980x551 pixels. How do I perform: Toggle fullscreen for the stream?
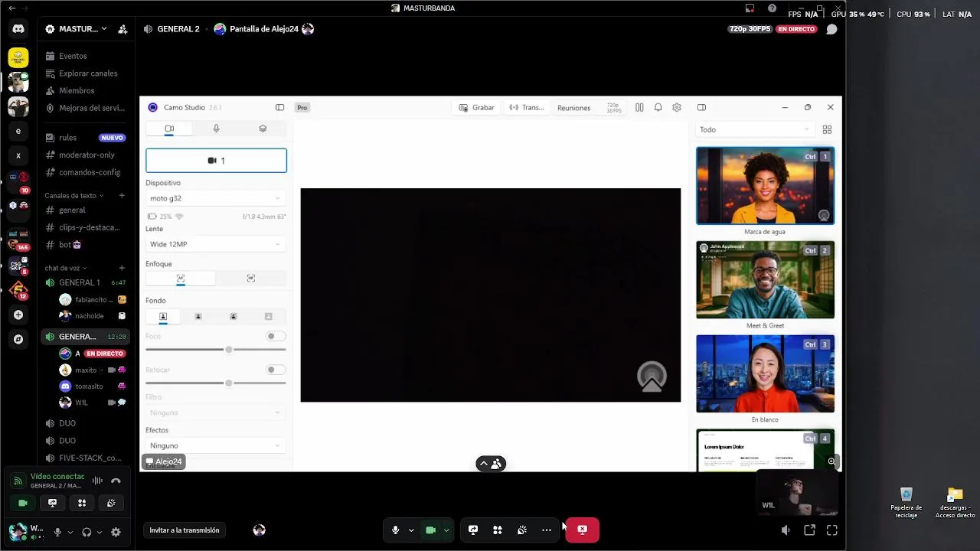click(832, 530)
